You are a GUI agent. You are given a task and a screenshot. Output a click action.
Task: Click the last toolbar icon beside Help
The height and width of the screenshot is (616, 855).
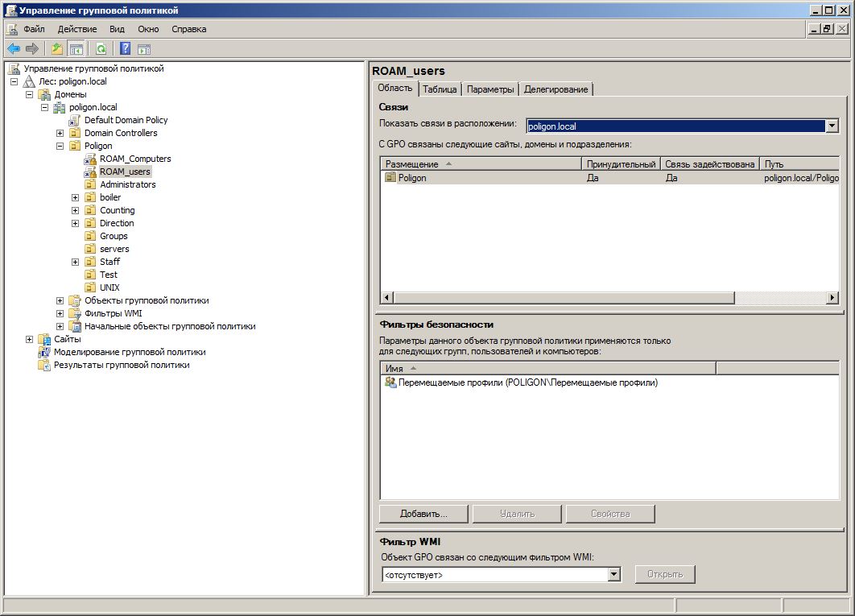click(x=144, y=49)
